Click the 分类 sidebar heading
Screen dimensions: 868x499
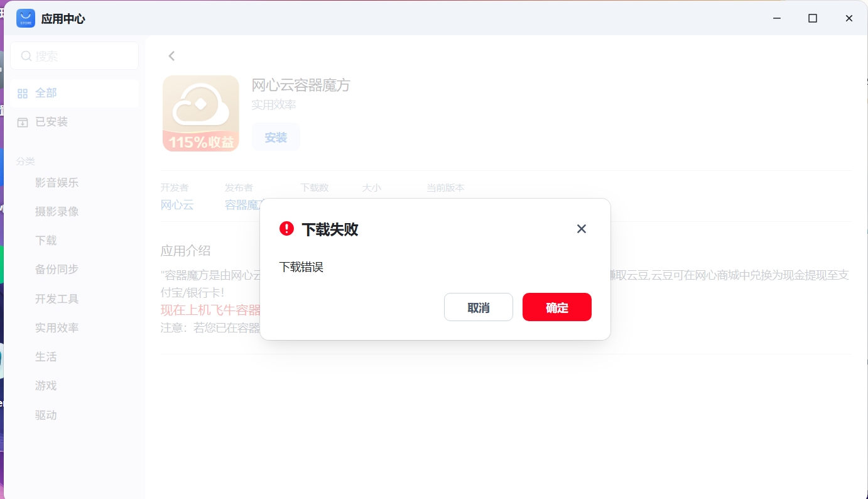[x=26, y=162]
